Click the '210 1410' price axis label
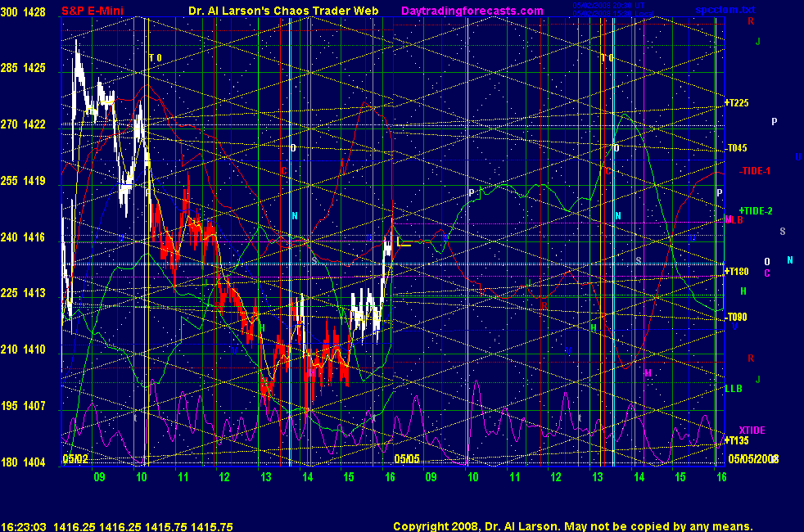 click(x=23, y=349)
